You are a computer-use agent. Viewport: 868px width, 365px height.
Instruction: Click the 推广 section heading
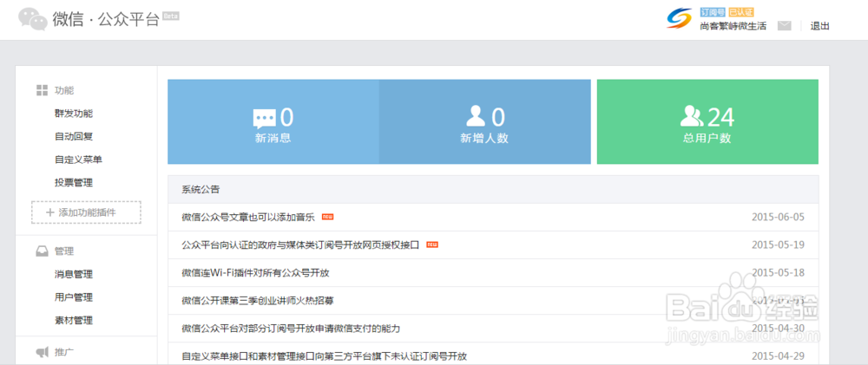63,352
